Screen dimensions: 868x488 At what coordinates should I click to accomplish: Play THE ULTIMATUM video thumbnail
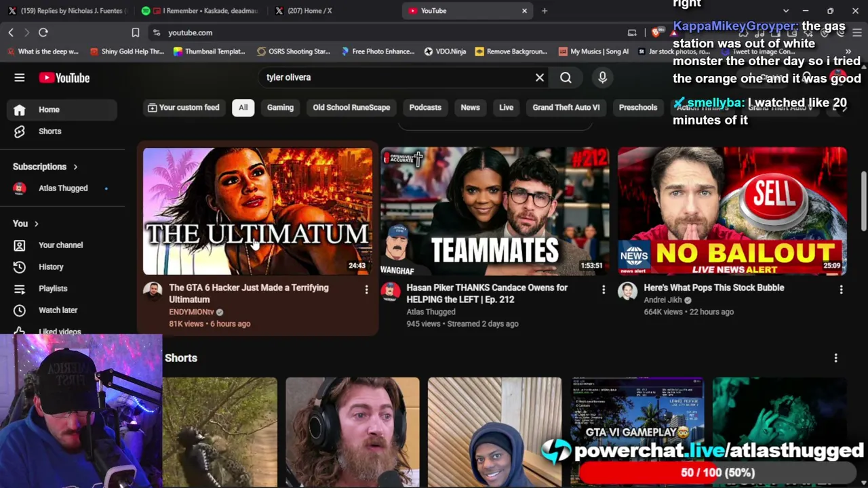click(x=258, y=211)
